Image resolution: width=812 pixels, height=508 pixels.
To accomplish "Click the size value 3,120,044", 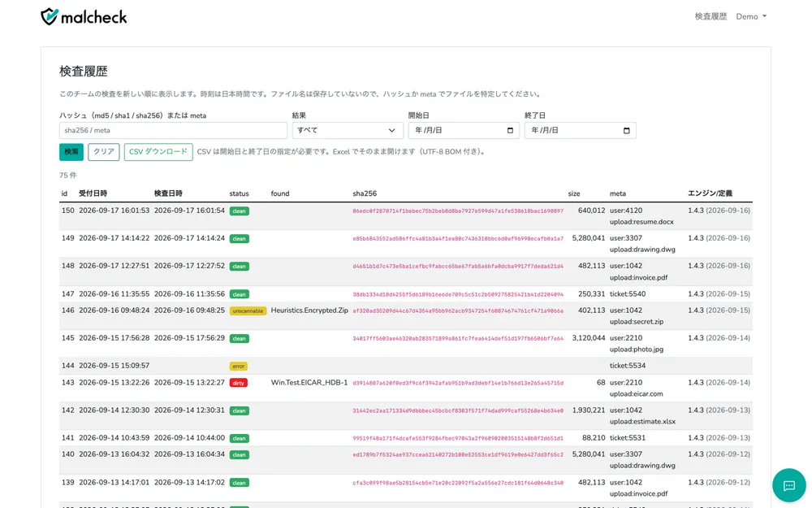I will click(588, 338).
